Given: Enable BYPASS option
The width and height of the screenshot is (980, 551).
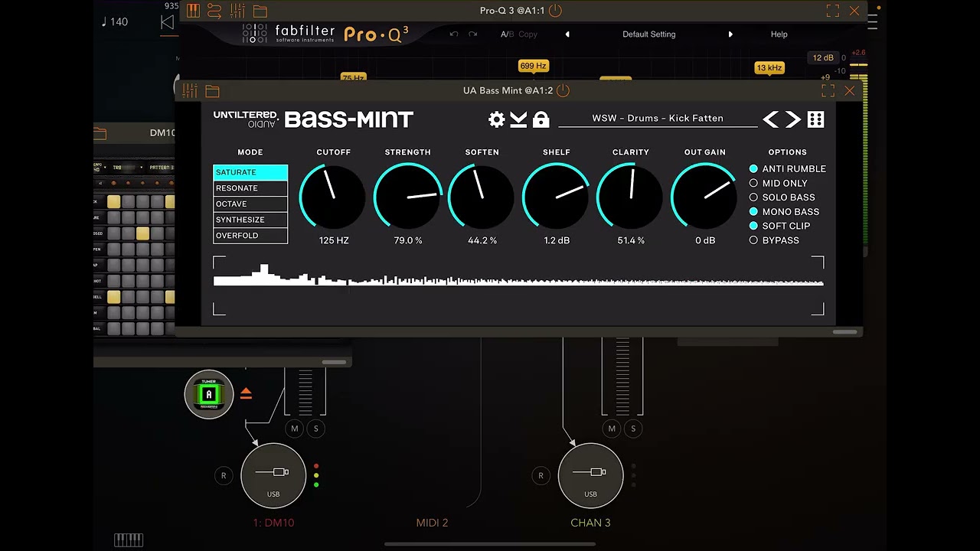Looking at the screenshot, I should click(774, 240).
